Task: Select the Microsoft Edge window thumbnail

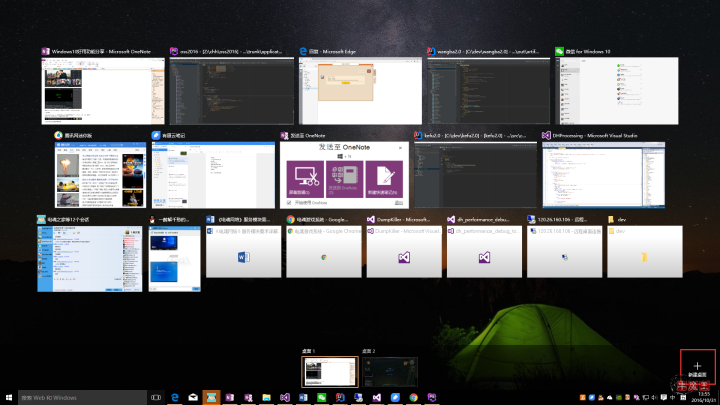Action: click(360, 90)
